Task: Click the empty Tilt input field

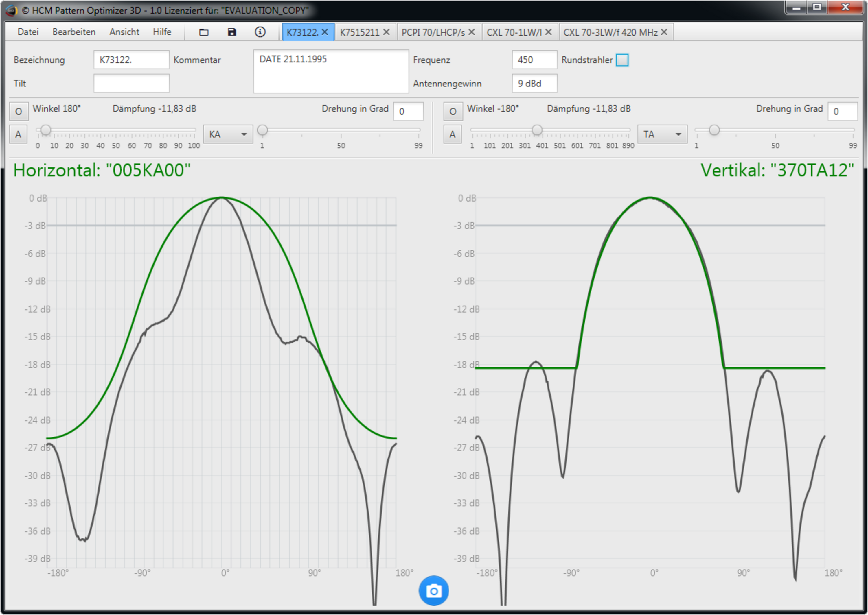Action: click(x=131, y=83)
